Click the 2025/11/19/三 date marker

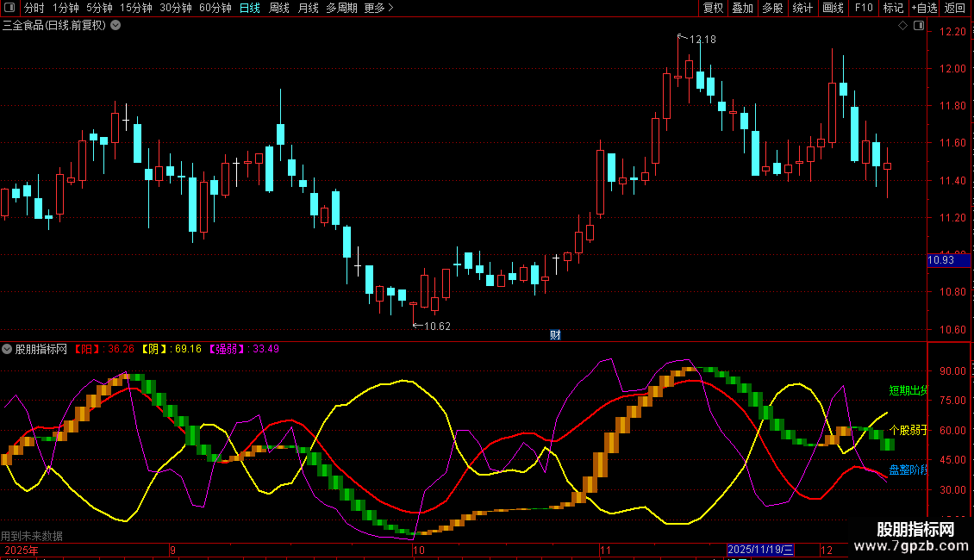pyautogui.click(x=760, y=550)
